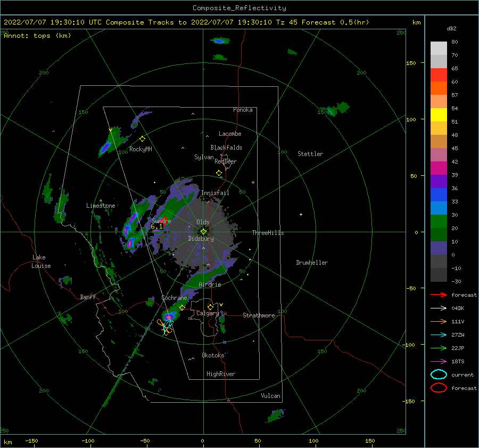Click the yellow diamond marker under Cochrane
Image resolution: width=479 pixels, height=448 pixels.
(x=182, y=307)
